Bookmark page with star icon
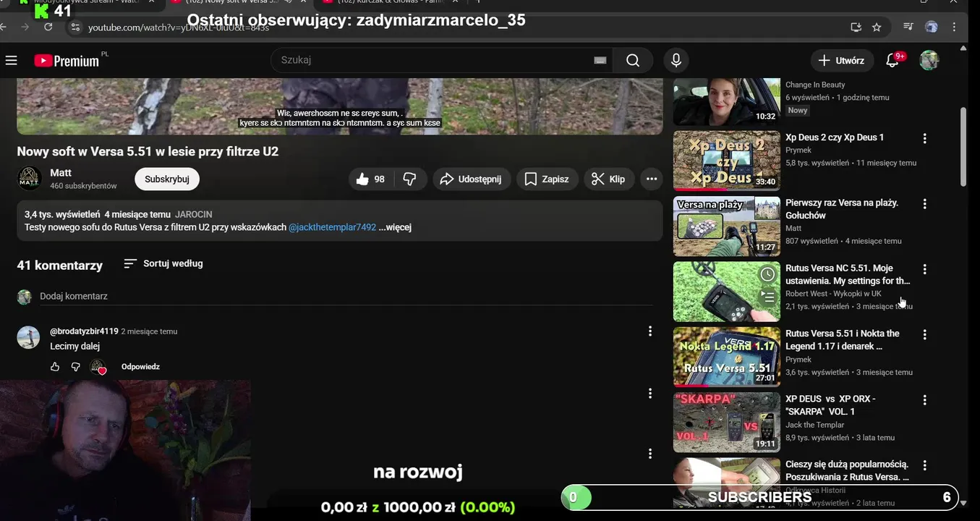 [877, 27]
